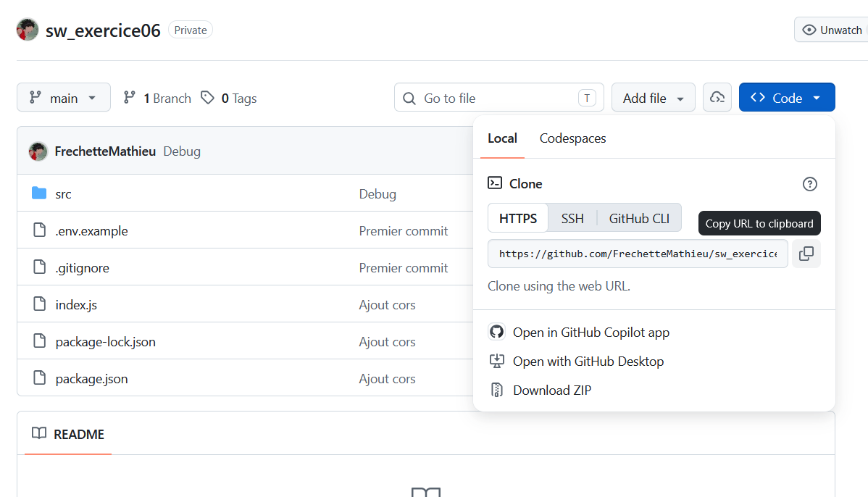Toggle the blue Code dropdown button
The width and height of the screenshot is (868, 497).
(x=787, y=97)
